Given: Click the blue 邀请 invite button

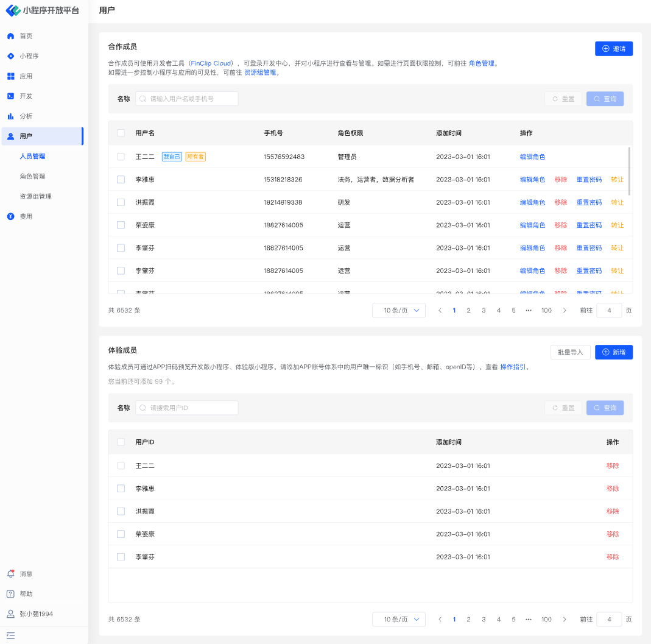Looking at the screenshot, I should (613, 49).
